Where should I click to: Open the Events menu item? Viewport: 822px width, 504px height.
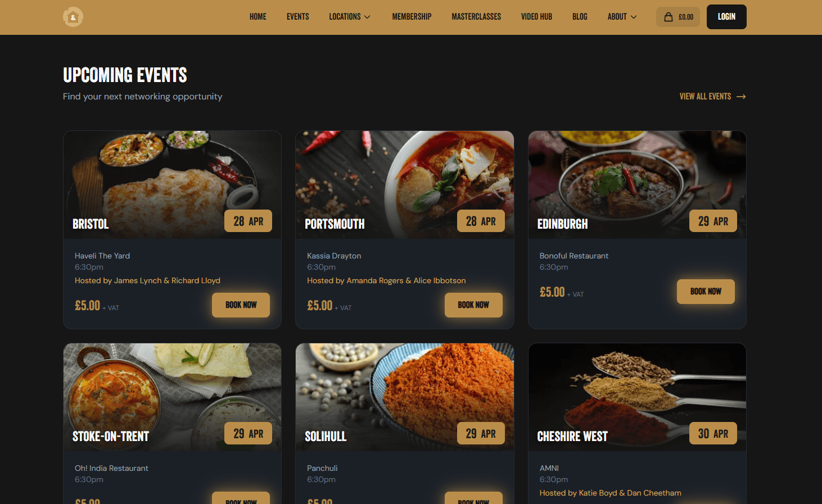298,17
